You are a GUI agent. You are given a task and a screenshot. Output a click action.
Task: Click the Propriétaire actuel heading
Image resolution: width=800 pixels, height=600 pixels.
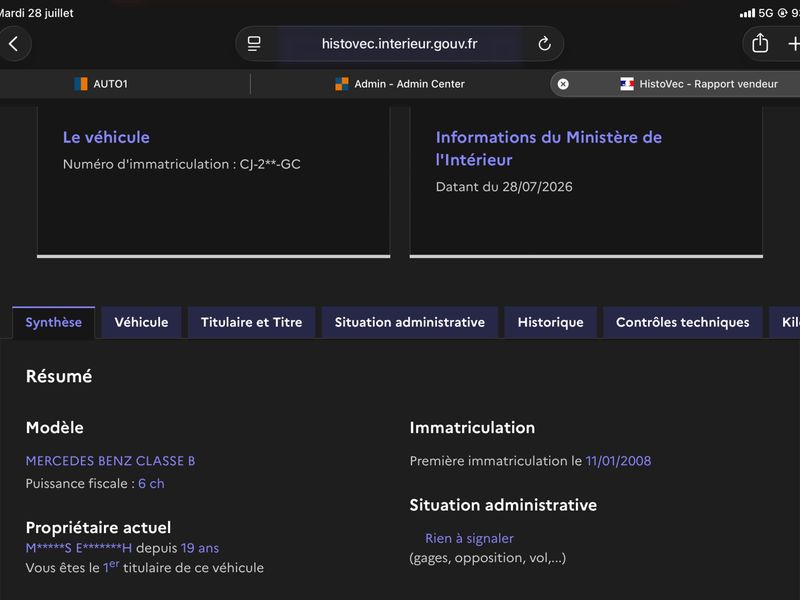[x=98, y=528]
